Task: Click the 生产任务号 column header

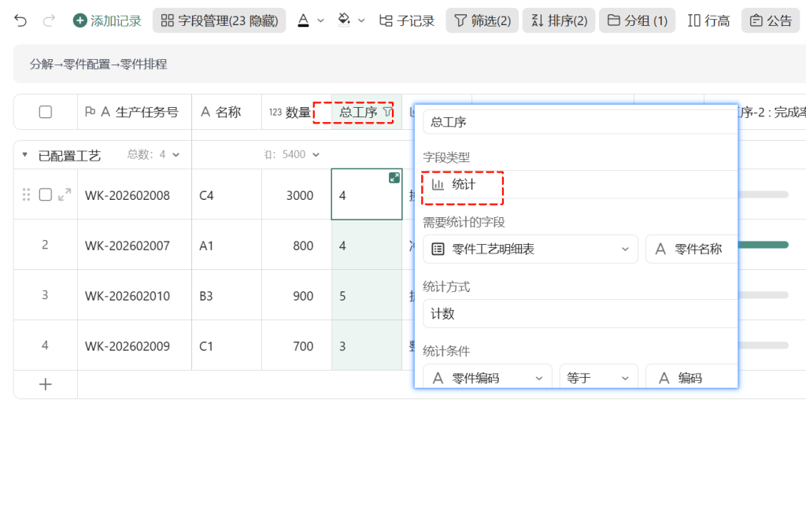Action: [x=135, y=112]
